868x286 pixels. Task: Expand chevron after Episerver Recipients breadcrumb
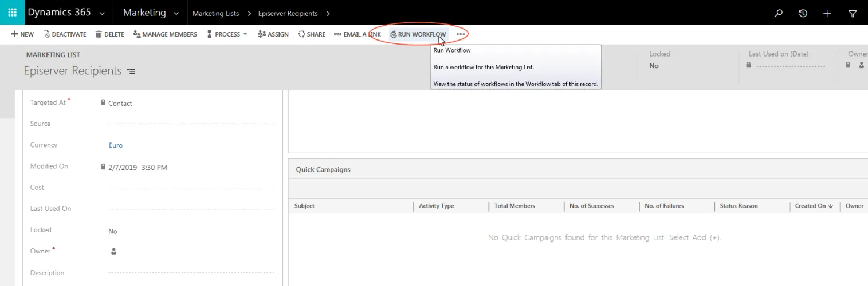(329, 13)
